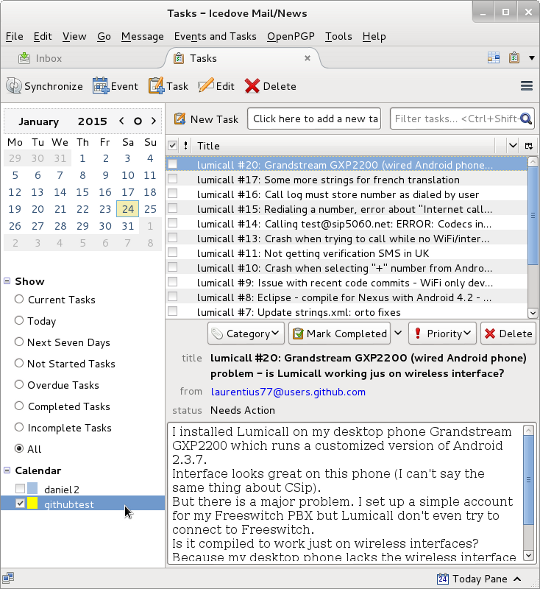Click the Today Pane calendar icon
This screenshot has height=589, width=540.
click(443, 579)
